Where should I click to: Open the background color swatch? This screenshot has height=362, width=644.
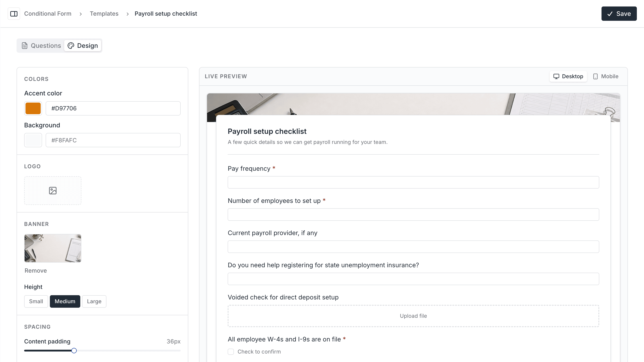pos(33,140)
